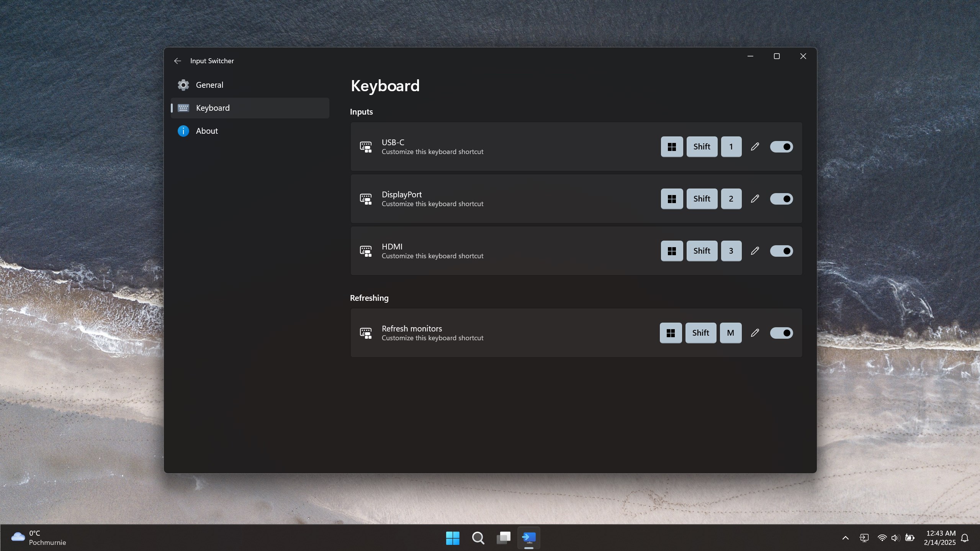The width and height of the screenshot is (980, 551).
Task: Click the Shift key chip for HDMI
Action: tap(701, 251)
